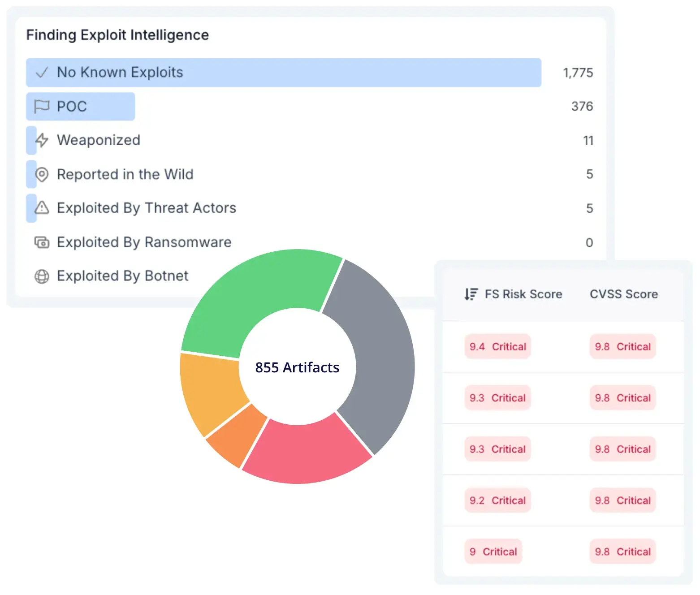Click the checkmark icon beside No Known Exploits
Screen dimensions: 700x595
point(42,73)
